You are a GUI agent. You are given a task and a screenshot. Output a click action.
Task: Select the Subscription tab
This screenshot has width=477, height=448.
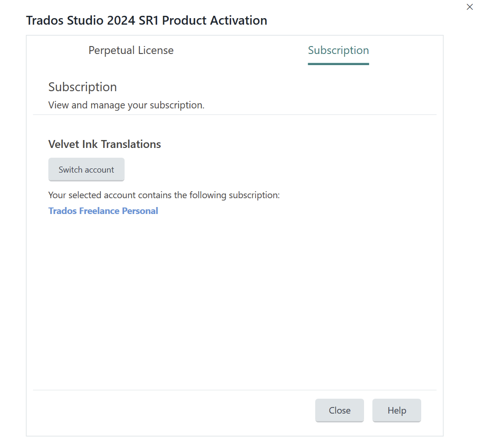pos(338,50)
